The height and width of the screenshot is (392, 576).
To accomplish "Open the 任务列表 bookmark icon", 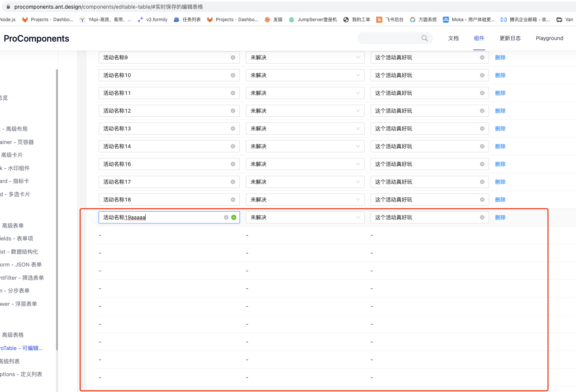I will (x=177, y=19).
